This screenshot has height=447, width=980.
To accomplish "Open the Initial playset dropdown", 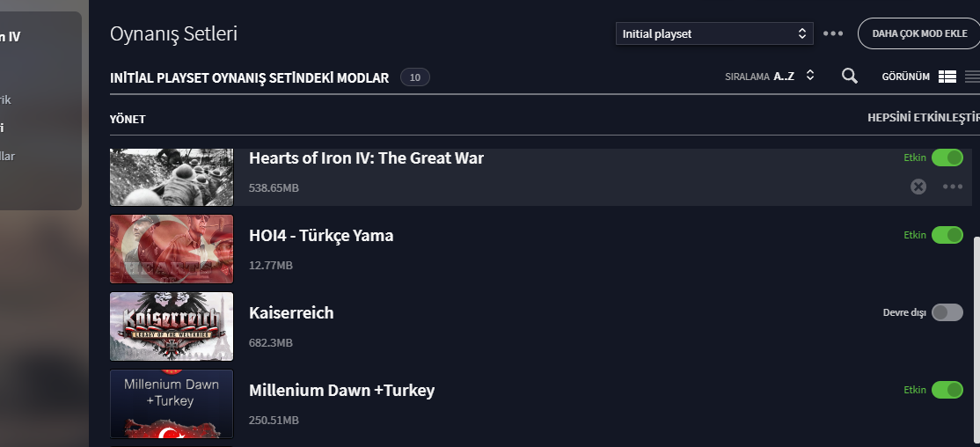I will click(713, 33).
